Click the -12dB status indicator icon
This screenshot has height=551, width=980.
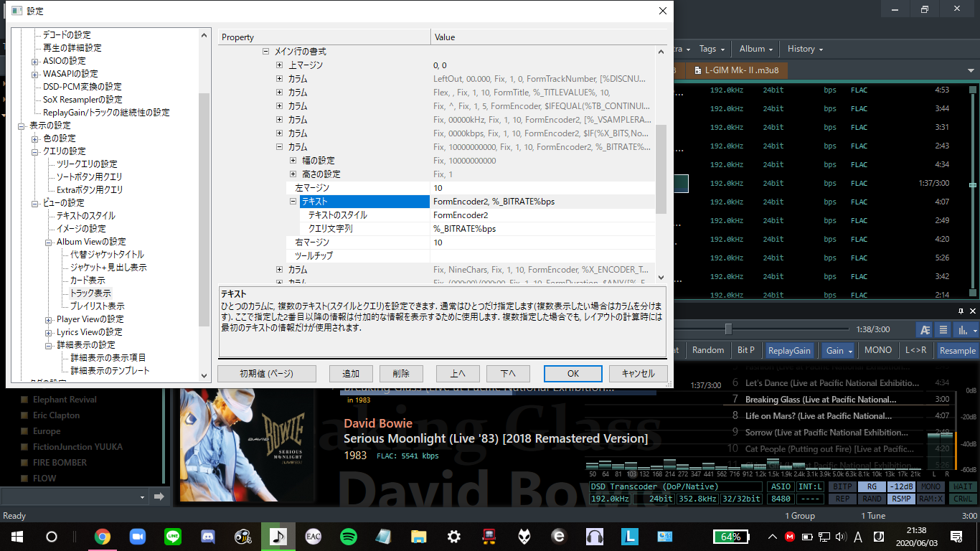click(900, 486)
